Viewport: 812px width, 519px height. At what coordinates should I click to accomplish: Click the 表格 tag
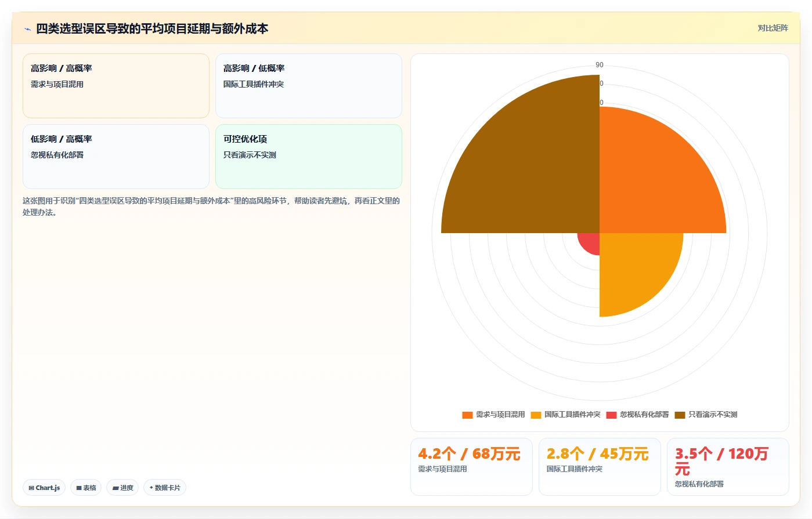click(86, 488)
